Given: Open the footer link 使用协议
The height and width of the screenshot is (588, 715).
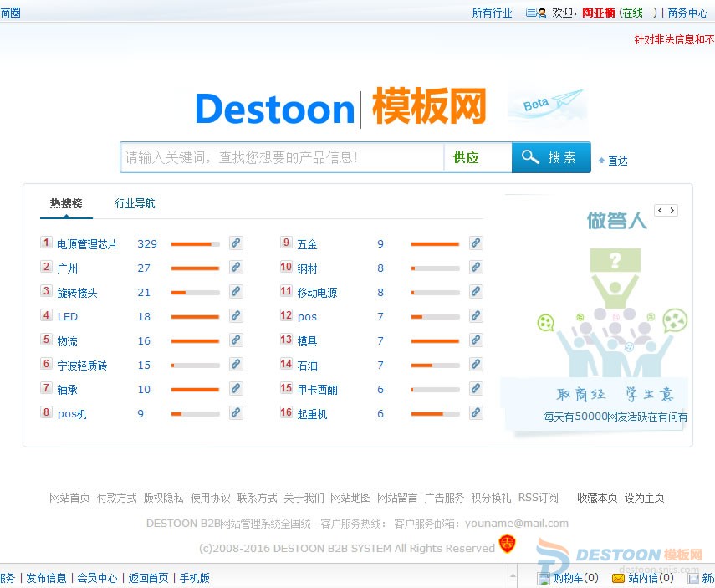Looking at the screenshot, I should click(210, 498).
